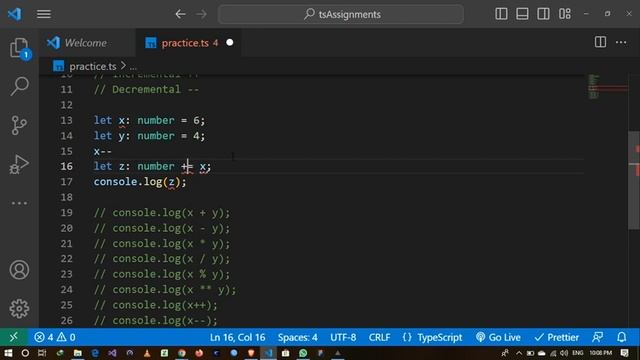Click the Ln 16, Col 16 indicator
640x360 pixels.
point(238,338)
